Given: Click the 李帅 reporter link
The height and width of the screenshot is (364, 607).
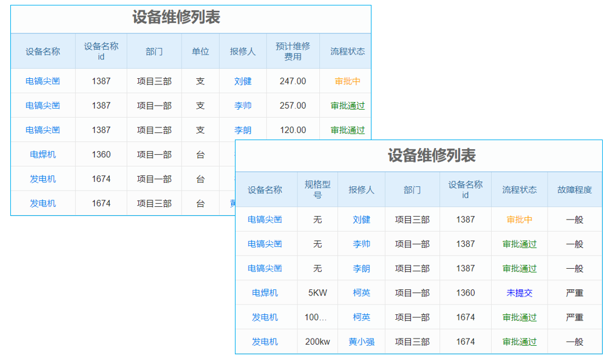Looking at the screenshot, I should [x=362, y=244].
